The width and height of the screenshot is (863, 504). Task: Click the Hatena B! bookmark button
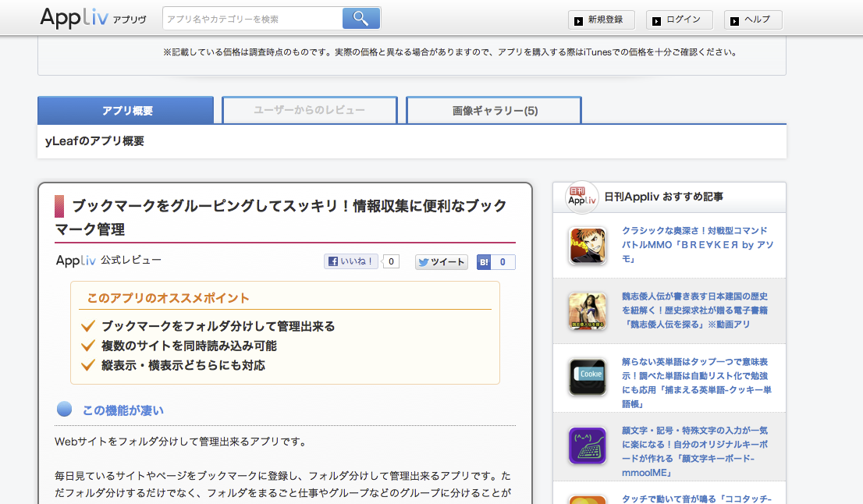click(x=484, y=262)
